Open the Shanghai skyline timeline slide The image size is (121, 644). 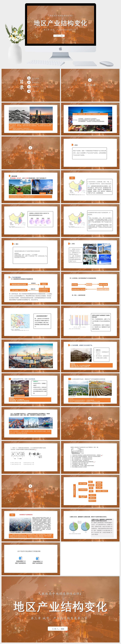click(31, 355)
